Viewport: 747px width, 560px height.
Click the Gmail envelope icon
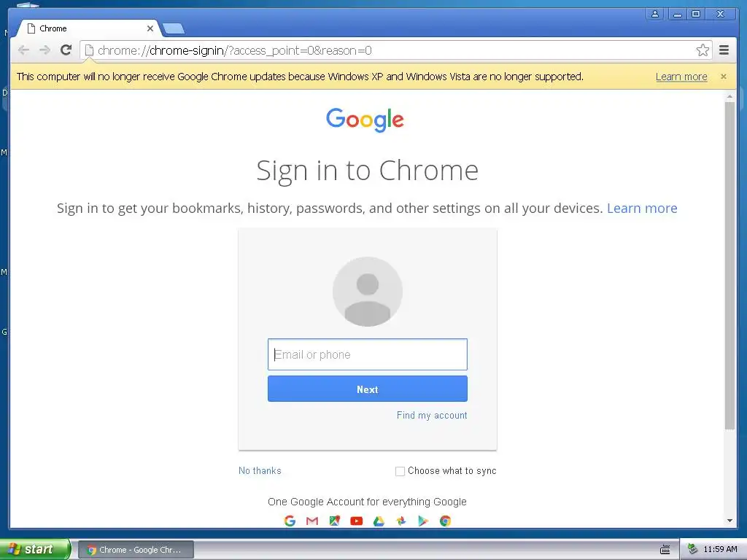tap(312, 521)
